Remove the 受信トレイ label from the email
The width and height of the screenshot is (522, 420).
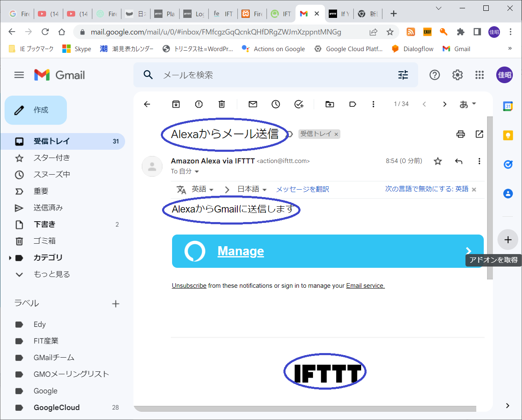(336, 134)
